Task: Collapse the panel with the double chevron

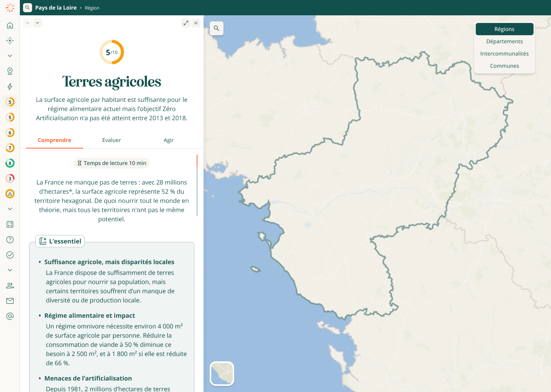Action: tap(196, 23)
